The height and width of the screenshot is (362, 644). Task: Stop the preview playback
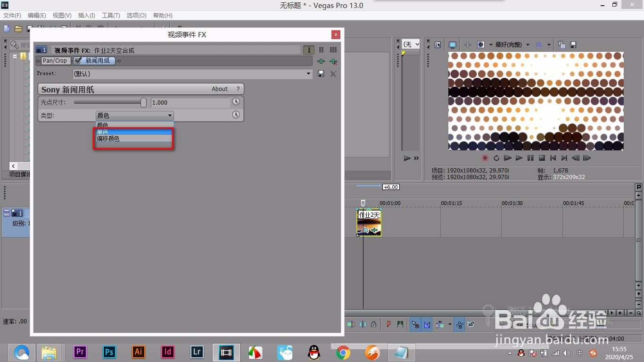[x=542, y=158]
